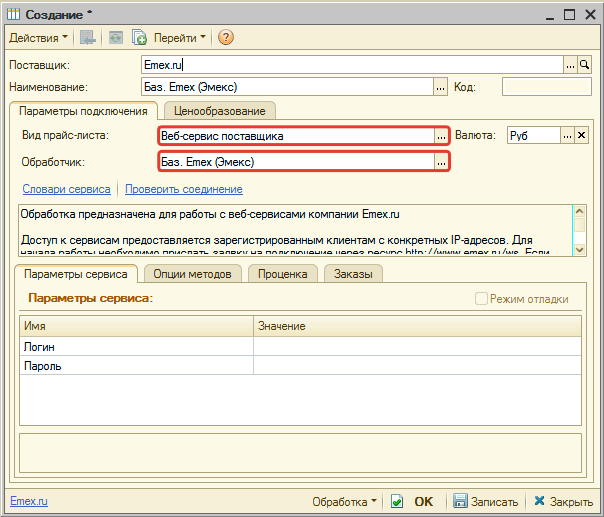Viewport: 604px width, 517px height.
Task: Switch to Проценка tab
Action: point(282,274)
